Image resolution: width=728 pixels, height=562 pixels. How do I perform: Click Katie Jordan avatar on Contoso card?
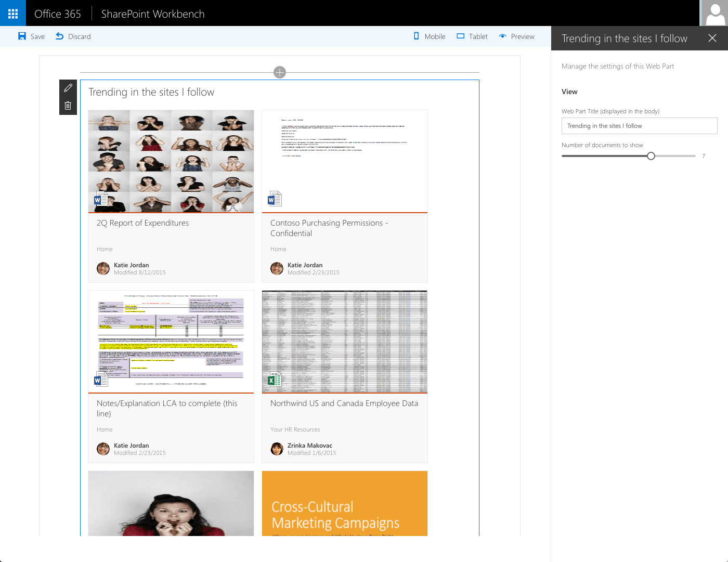(x=277, y=268)
